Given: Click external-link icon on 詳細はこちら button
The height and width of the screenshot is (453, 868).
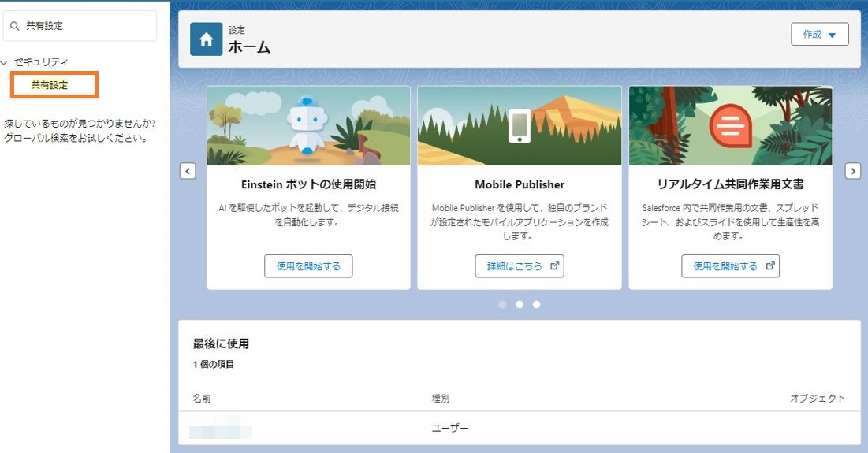Looking at the screenshot, I should [x=555, y=265].
